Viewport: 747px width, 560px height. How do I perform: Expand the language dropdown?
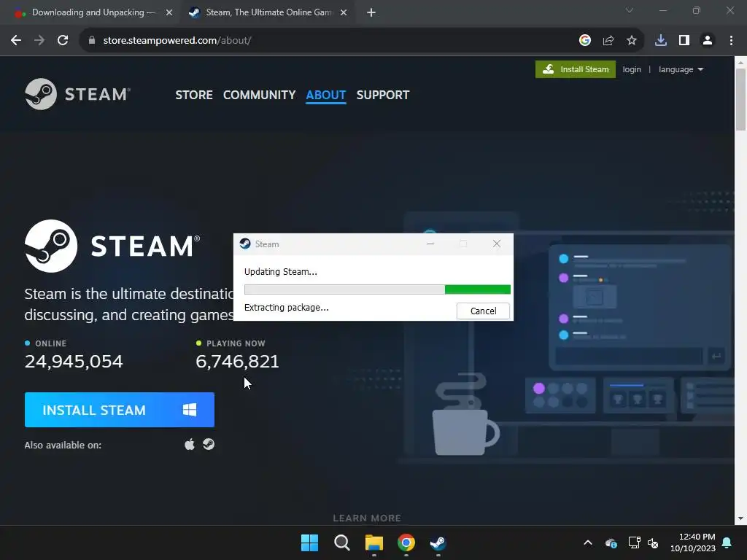pyautogui.click(x=681, y=69)
